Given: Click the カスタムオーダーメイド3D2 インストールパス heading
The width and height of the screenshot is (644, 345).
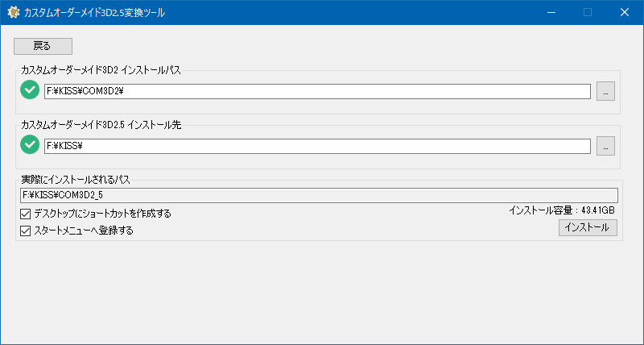Looking at the screenshot, I should [101, 70].
